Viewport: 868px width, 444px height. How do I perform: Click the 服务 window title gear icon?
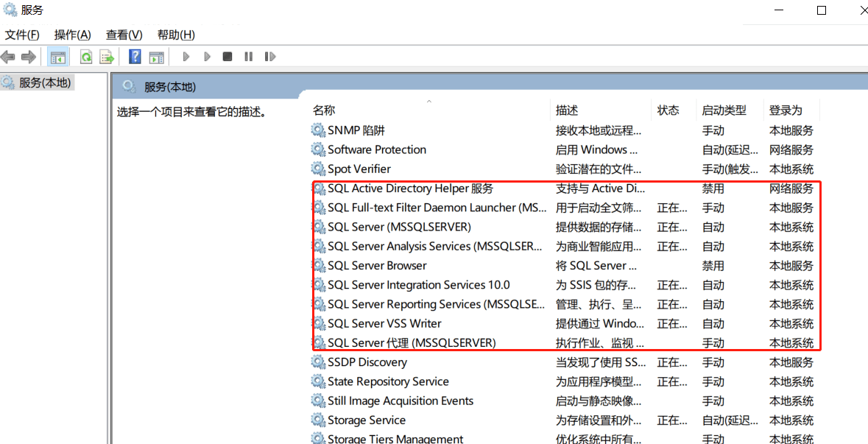(x=10, y=10)
